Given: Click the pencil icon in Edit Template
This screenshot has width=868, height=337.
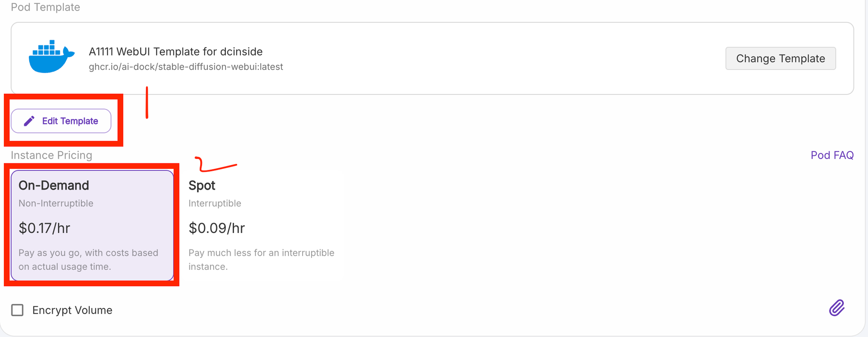Looking at the screenshot, I should pyautogui.click(x=29, y=121).
